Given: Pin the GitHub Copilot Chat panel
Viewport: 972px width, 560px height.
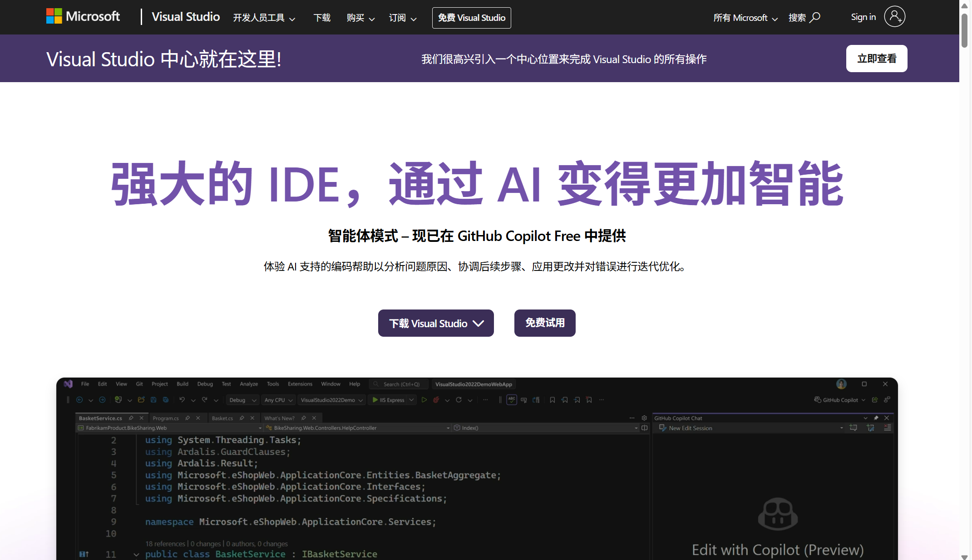Looking at the screenshot, I should 876,418.
